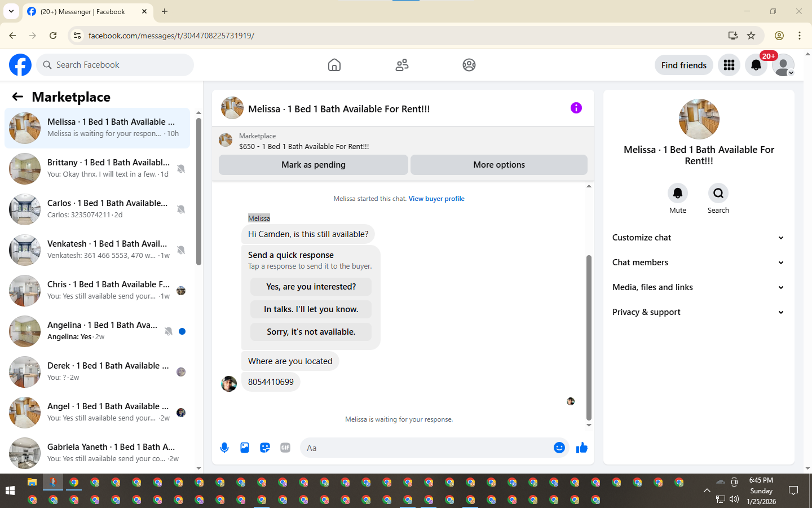Open the Windows notification center
812x508 pixels.
point(793,491)
